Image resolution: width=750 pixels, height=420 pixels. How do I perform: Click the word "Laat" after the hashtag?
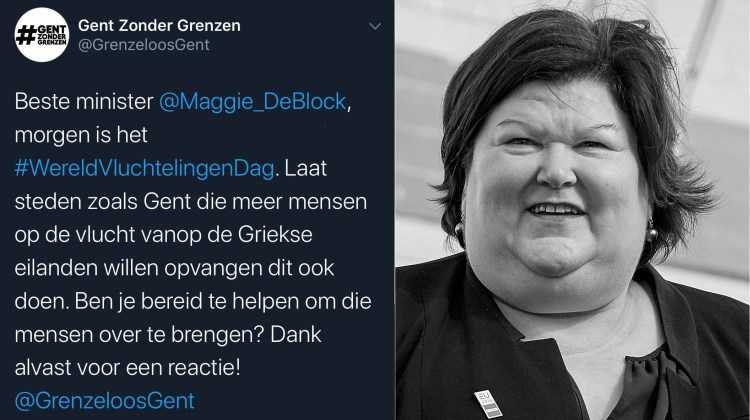pos(306,168)
